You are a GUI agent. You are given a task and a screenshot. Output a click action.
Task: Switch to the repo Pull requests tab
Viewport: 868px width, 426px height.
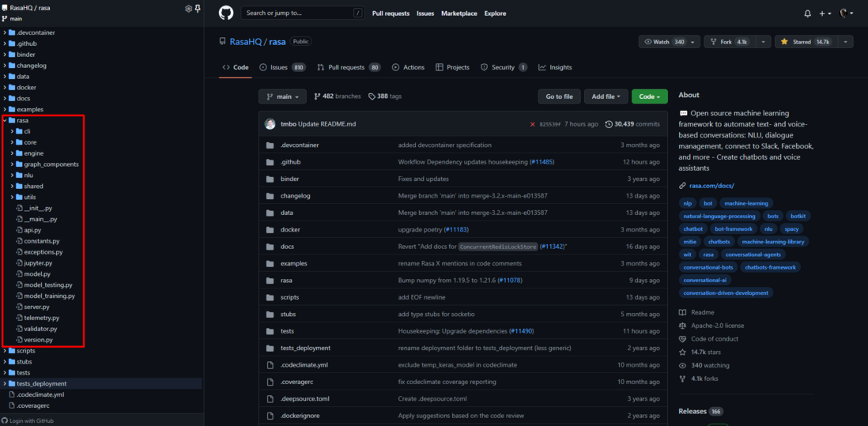click(349, 67)
